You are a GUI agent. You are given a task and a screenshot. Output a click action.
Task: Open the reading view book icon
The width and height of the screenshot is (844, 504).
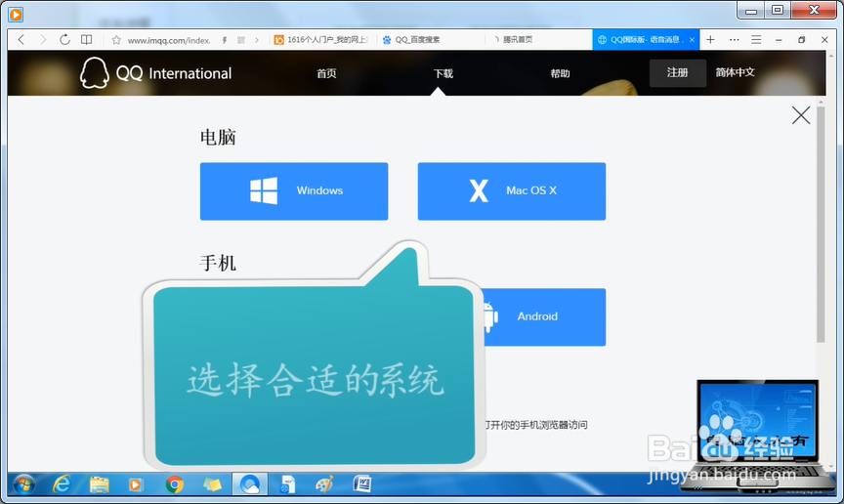coord(86,40)
